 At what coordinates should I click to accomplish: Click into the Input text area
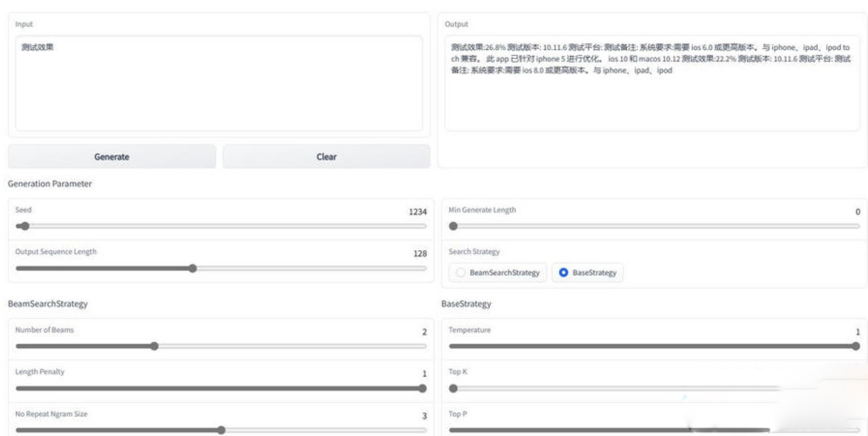(x=219, y=83)
